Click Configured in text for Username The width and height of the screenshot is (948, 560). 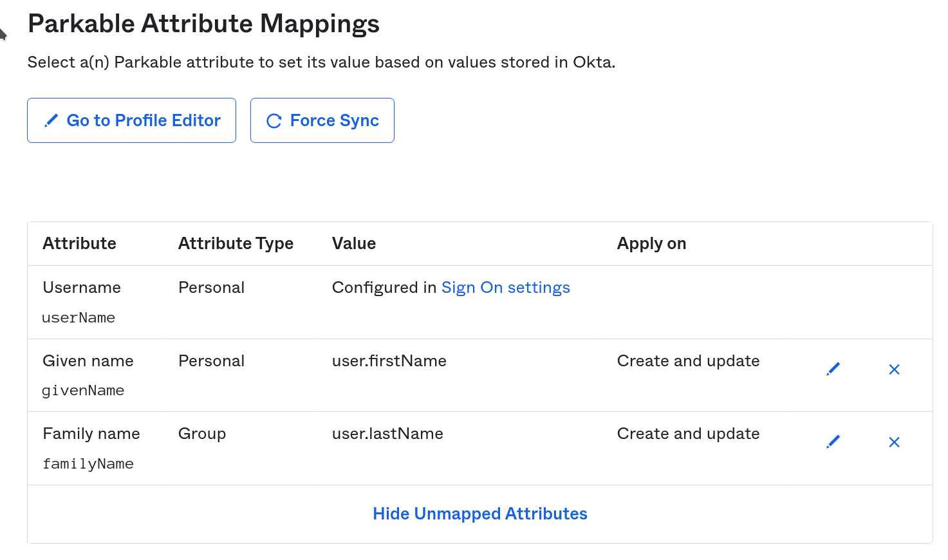pos(383,287)
